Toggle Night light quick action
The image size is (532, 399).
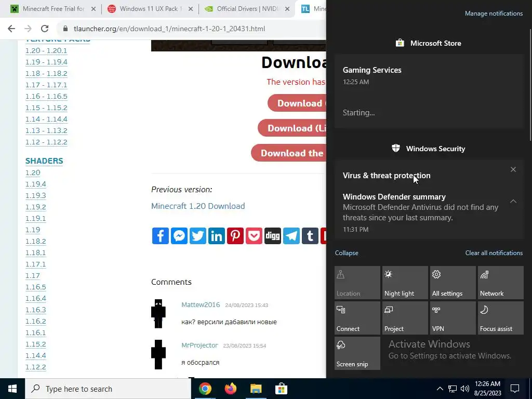tap(405, 282)
